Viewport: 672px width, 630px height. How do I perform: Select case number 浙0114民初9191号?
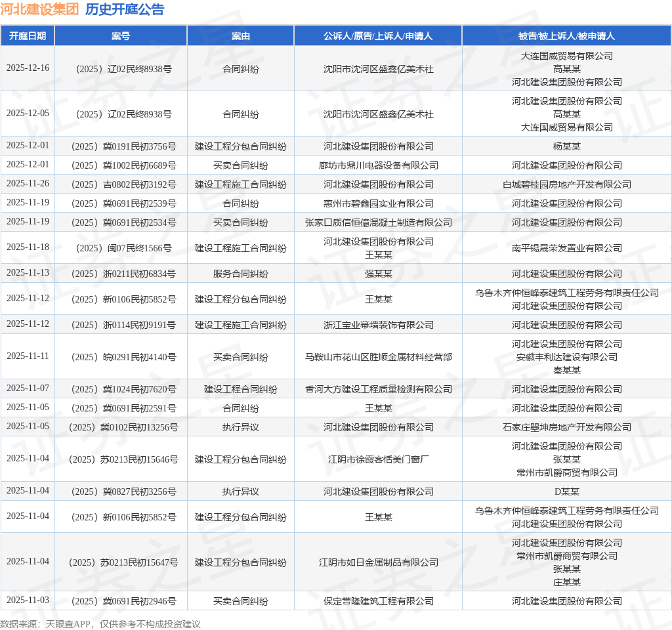click(x=124, y=325)
